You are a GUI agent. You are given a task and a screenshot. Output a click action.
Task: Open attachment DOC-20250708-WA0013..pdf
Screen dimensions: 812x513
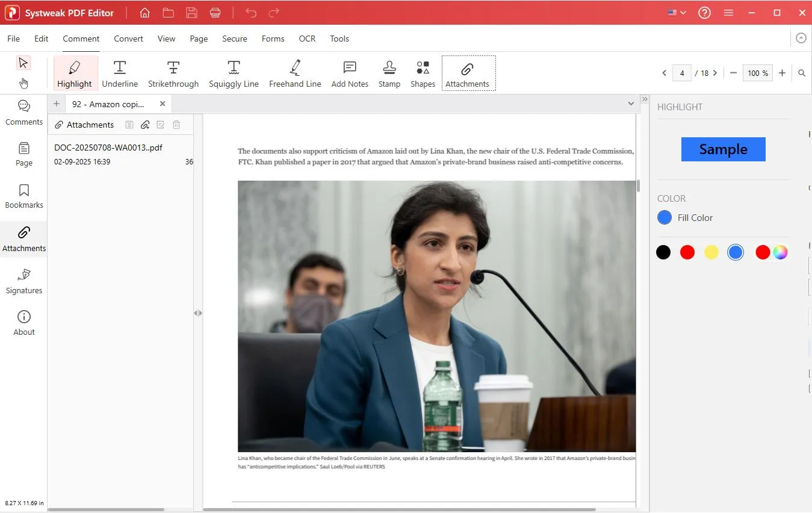pyautogui.click(x=108, y=148)
